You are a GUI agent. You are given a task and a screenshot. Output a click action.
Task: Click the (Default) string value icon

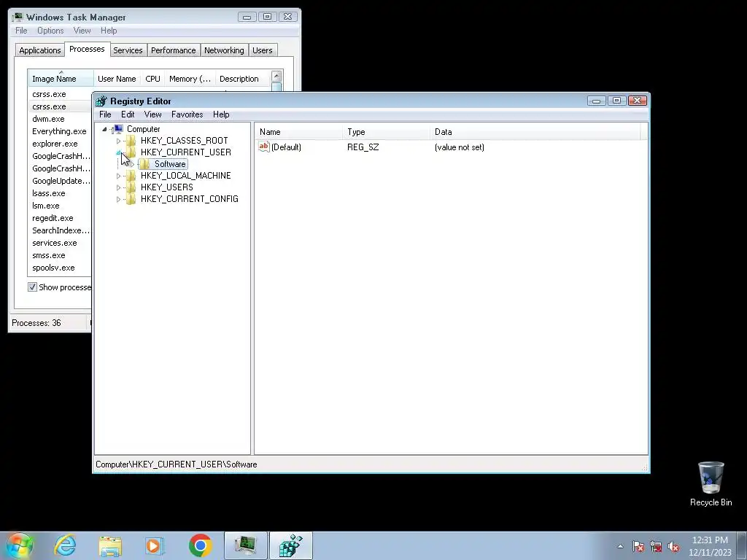(x=264, y=147)
